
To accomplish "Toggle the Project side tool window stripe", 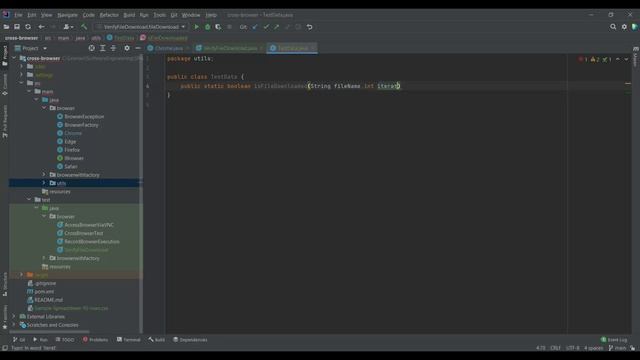I will coord(5,55).
